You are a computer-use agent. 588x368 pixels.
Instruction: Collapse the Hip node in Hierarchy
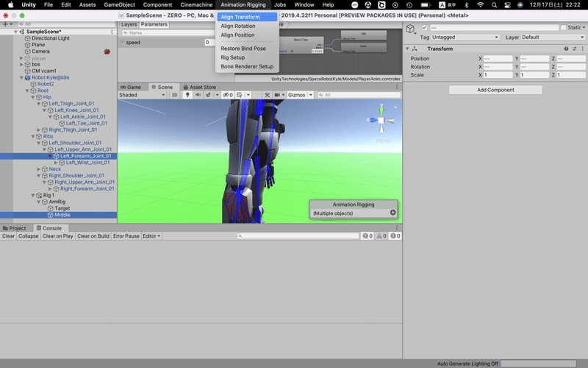tap(33, 97)
